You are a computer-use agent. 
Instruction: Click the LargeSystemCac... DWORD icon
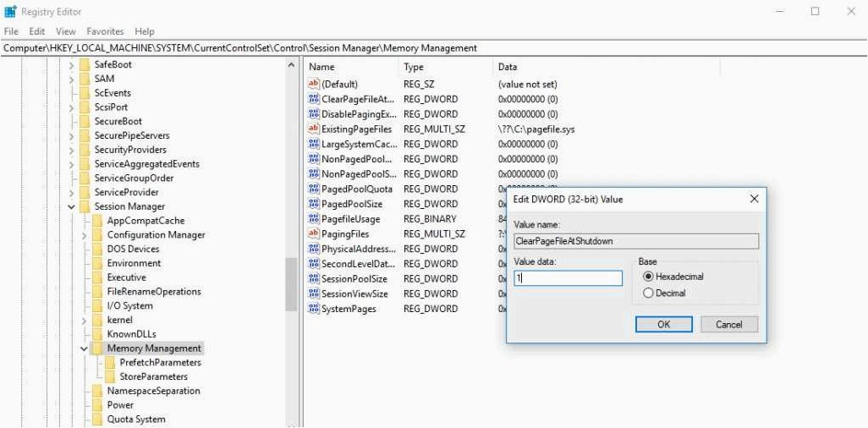point(314,144)
